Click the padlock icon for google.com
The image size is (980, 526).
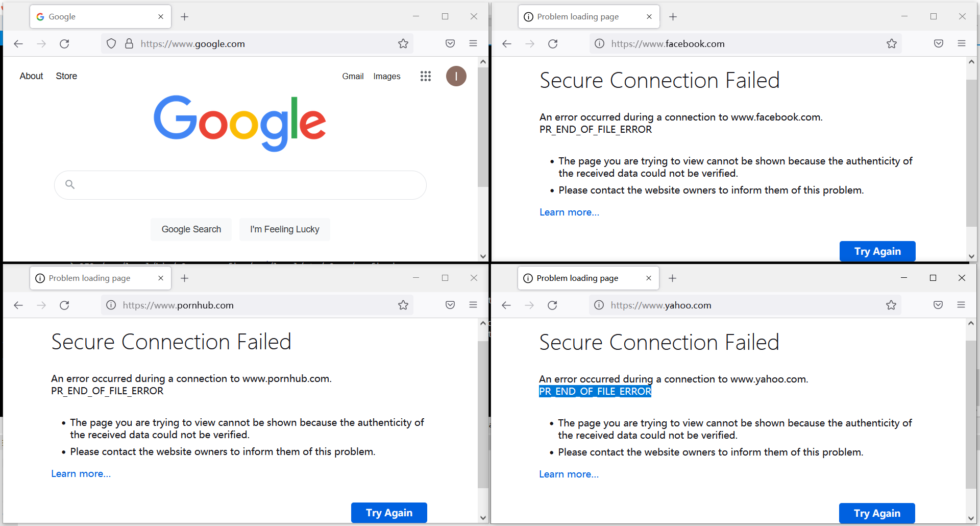(129, 44)
